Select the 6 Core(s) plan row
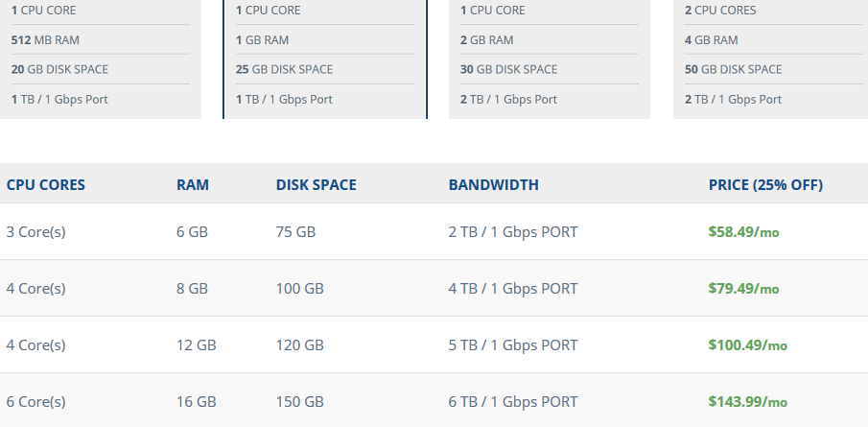Viewport: 868px width, 427px height. coord(434,400)
